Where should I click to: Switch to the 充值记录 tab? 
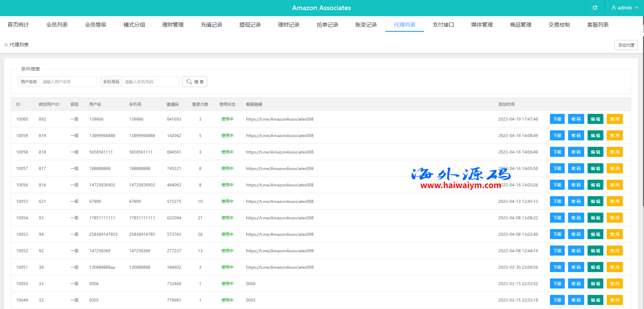pos(211,25)
